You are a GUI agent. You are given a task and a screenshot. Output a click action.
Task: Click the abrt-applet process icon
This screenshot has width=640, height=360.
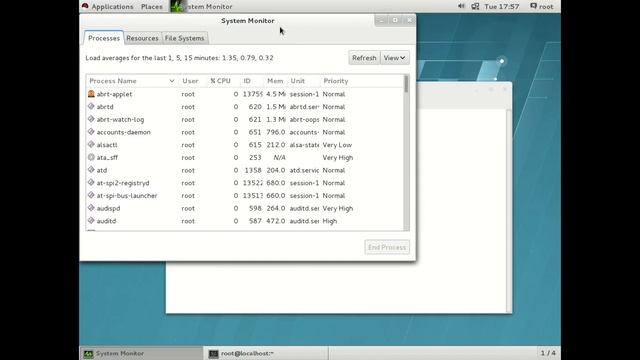(x=91, y=94)
